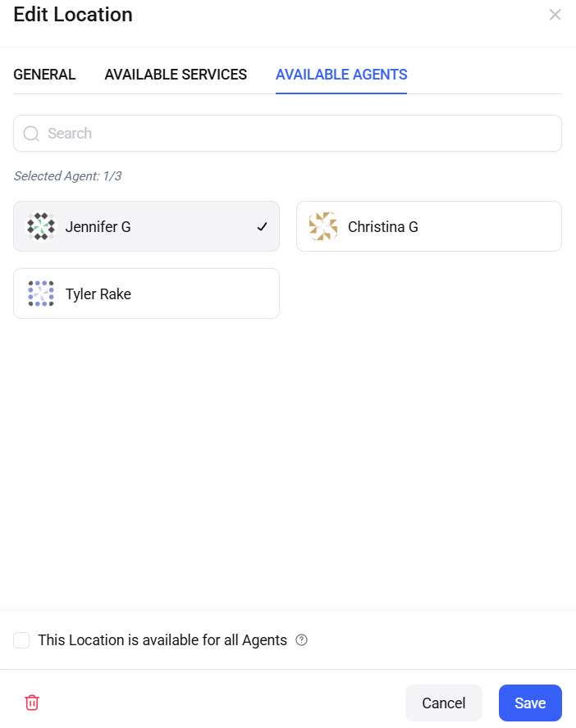Select the Christina G agent card

428,226
